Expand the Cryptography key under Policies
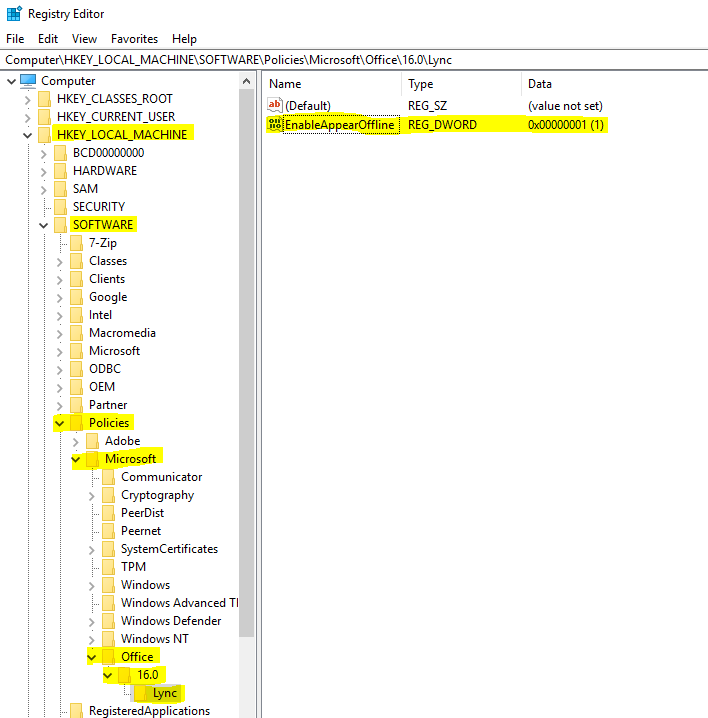The image size is (708, 718). [x=92, y=496]
